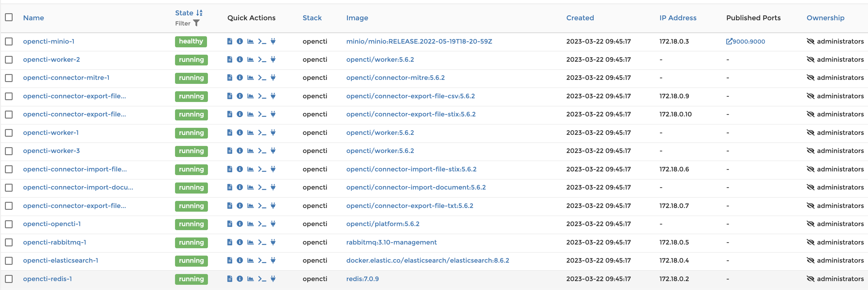Open opencti/connector-import-file-stix:5.6.2 image
The height and width of the screenshot is (290, 868).
(x=411, y=169)
